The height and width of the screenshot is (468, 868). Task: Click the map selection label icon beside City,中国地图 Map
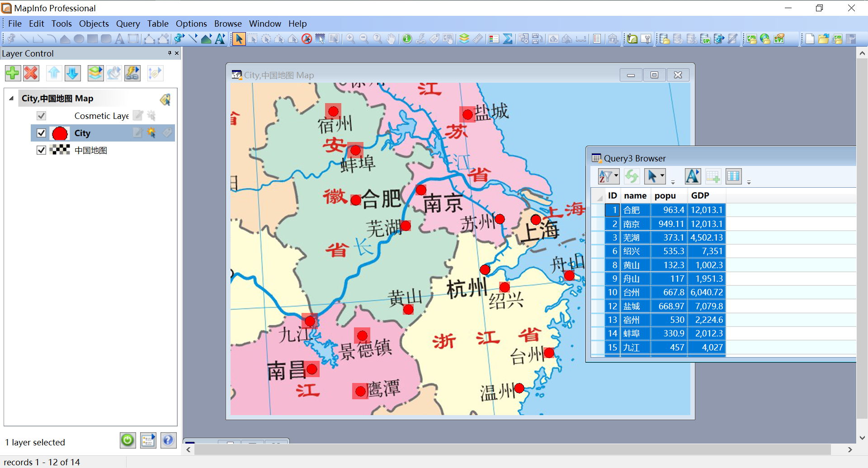(165, 99)
